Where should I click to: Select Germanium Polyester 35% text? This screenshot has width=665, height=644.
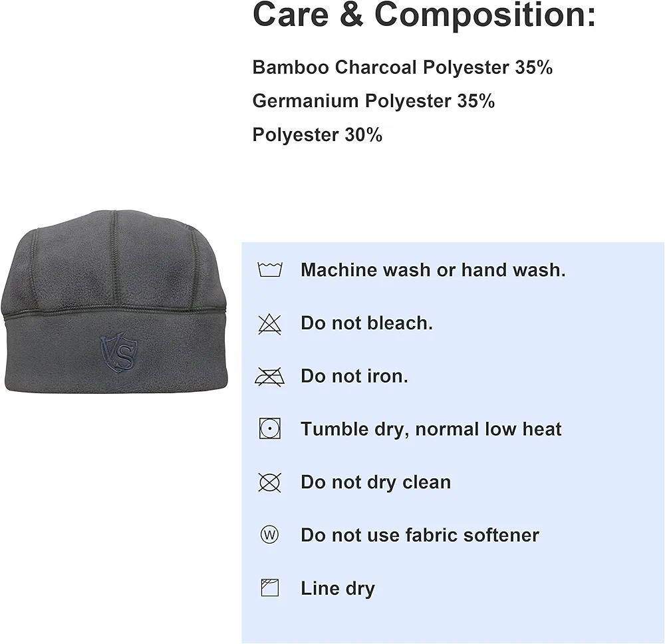tap(374, 101)
